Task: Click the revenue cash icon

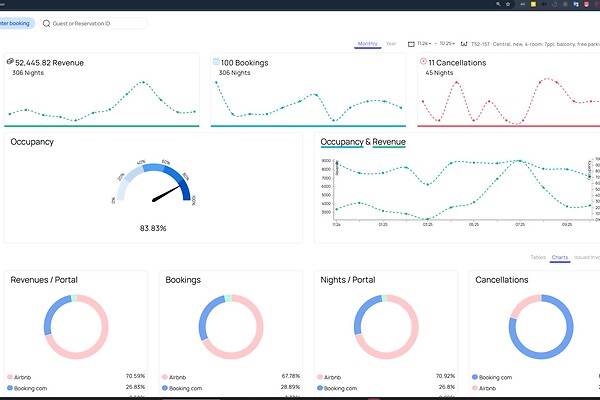Action: point(9,61)
